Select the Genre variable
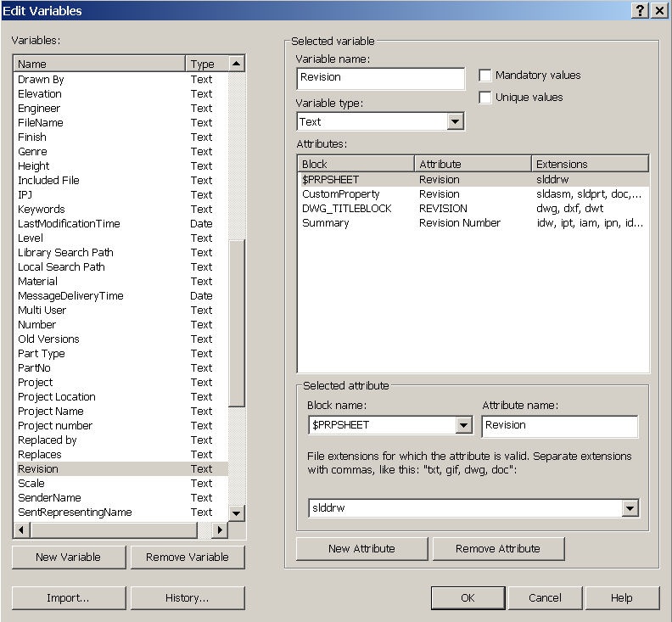 click(x=121, y=152)
